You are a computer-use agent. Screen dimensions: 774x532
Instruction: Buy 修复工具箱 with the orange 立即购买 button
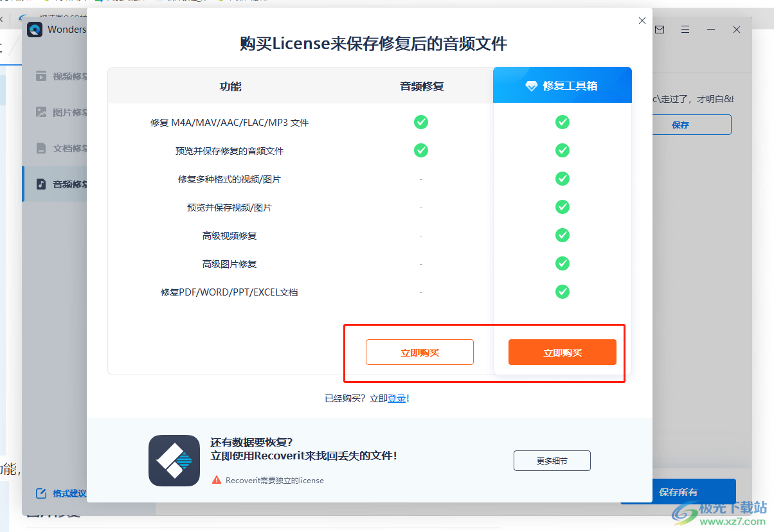point(562,352)
